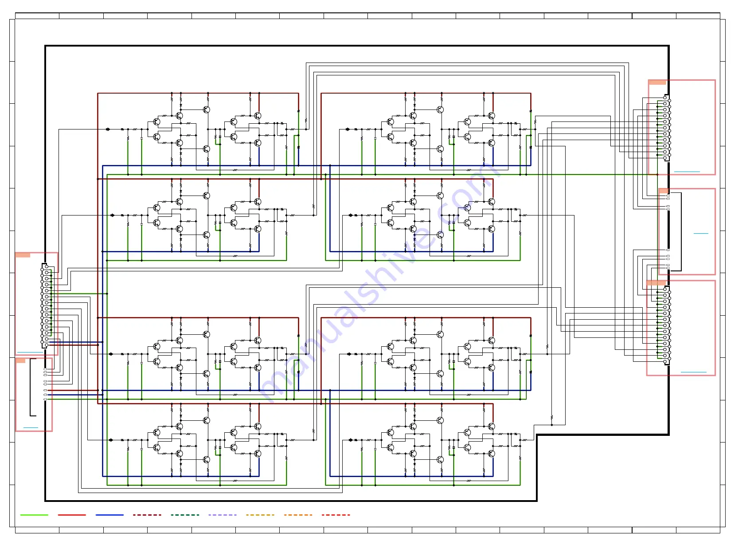Select the dashed purple legend line
This screenshot has height=560, width=754.
223,515
